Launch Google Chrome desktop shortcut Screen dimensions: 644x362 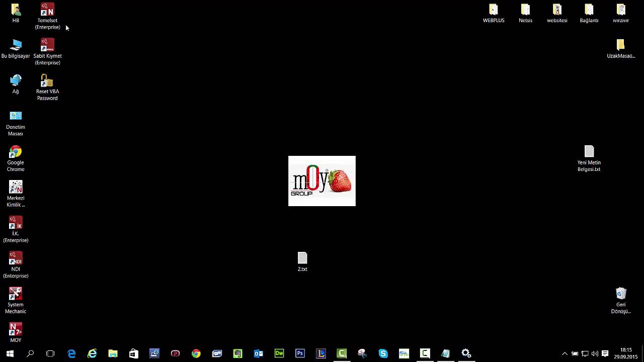16,158
